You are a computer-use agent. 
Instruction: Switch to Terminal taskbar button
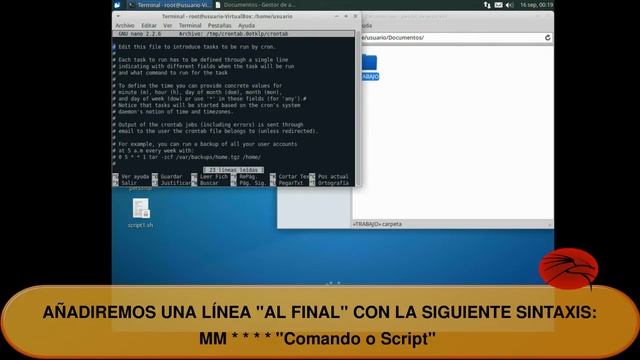(169, 5)
